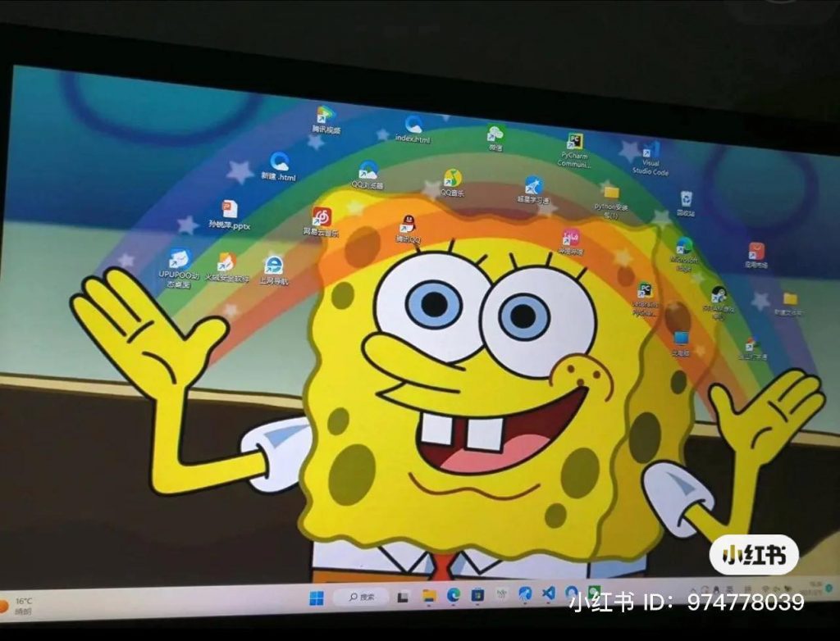The width and height of the screenshot is (840, 641).
Task: Launch QQ音乐 from the desktop
Action: pos(452,179)
